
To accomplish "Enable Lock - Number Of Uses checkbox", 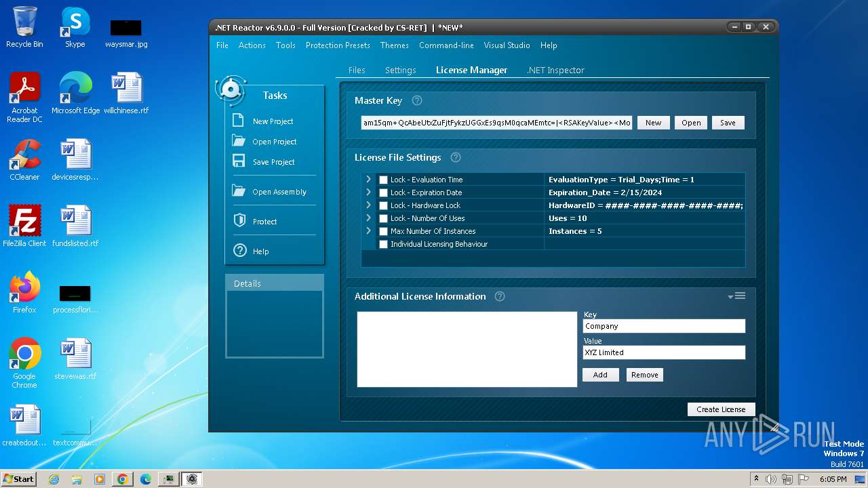I will point(384,218).
